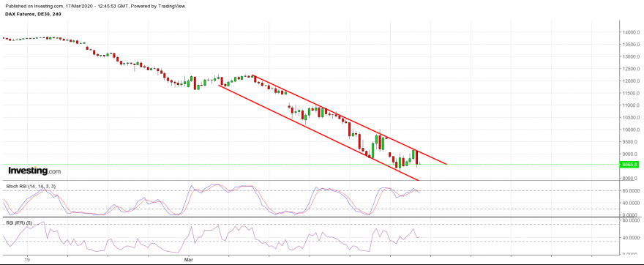Click the Stoch RSI (14, 14, 3, 3) label

tap(31, 186)
